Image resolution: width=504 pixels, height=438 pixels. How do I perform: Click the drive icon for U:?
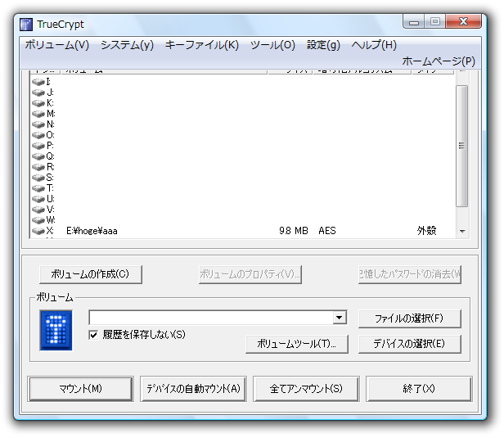tap(38, 199)
